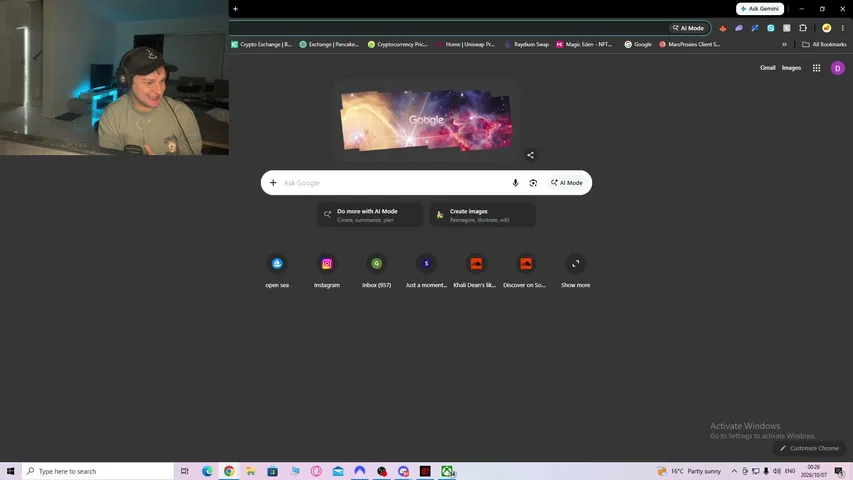Select Do more with AI Mode suggestion
Image resolution: width=853 pixels, height=480 pixels.
pyautogui.click(x=370, y=215)
